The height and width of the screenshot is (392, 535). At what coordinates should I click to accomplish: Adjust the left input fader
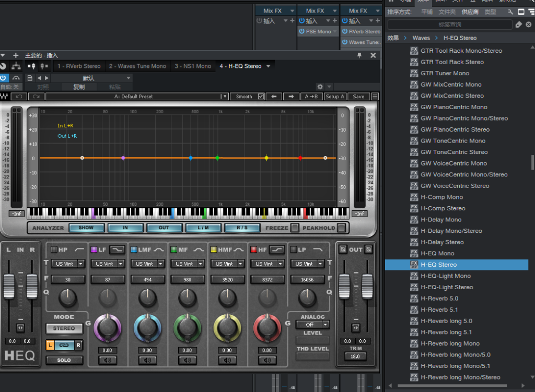point(9,286)
